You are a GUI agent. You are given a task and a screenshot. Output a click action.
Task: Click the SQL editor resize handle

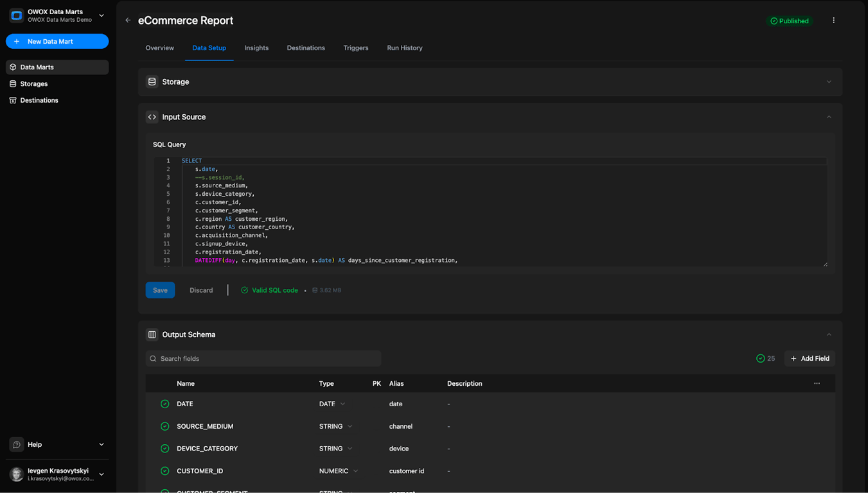(x=825, y=264)
